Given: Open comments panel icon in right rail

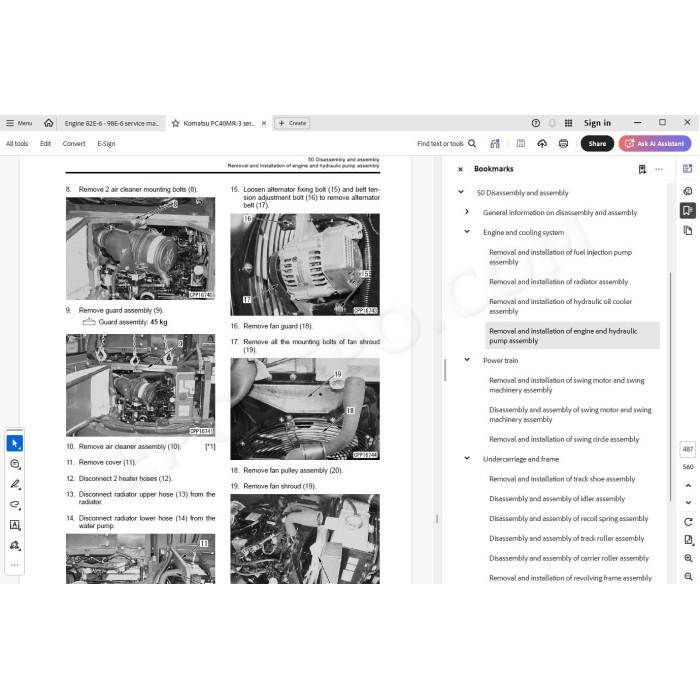Looking at the screenshot, I should pyautogui.click(x=688, y=191).
